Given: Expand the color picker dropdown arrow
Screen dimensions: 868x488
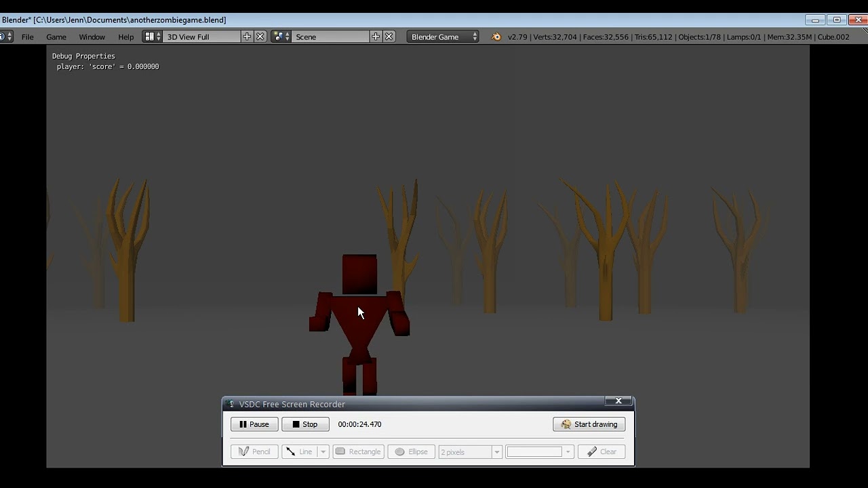Looking at the screenshot, I should coord(568,451).
